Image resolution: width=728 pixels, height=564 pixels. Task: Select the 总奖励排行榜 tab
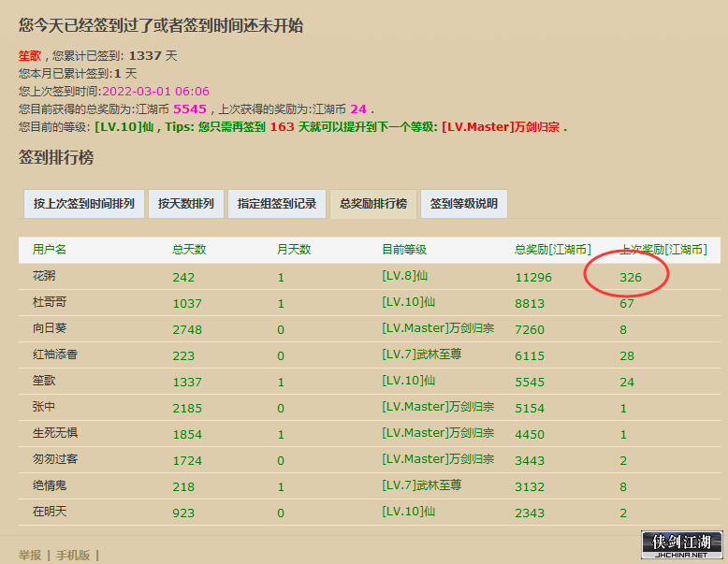pyautogui.click(x=373, y=204)
